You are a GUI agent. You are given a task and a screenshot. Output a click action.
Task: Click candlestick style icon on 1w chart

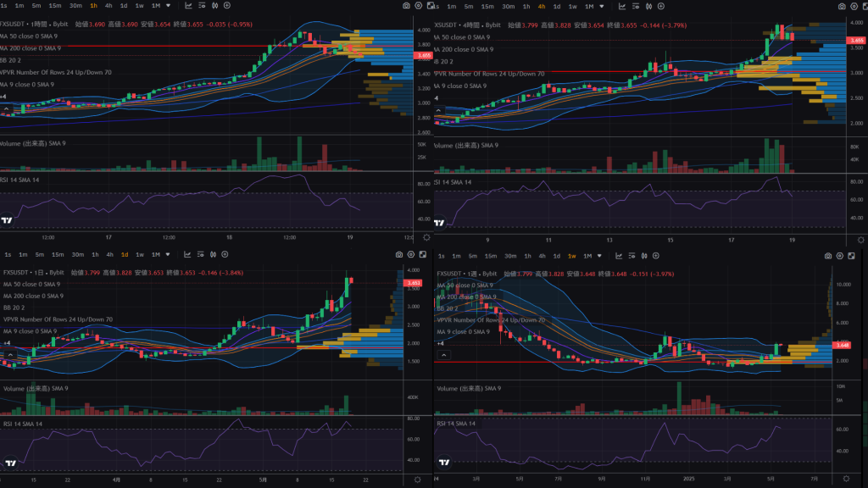pos(644,256)
